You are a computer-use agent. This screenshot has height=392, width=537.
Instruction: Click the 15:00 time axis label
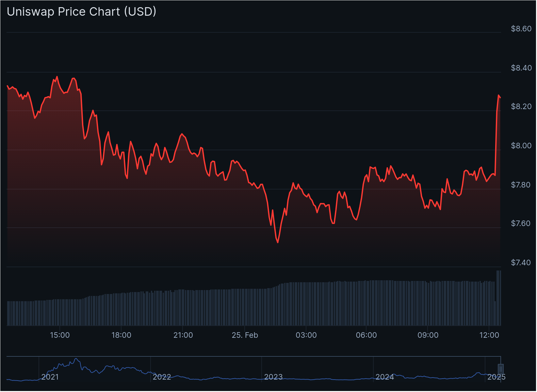60,335
